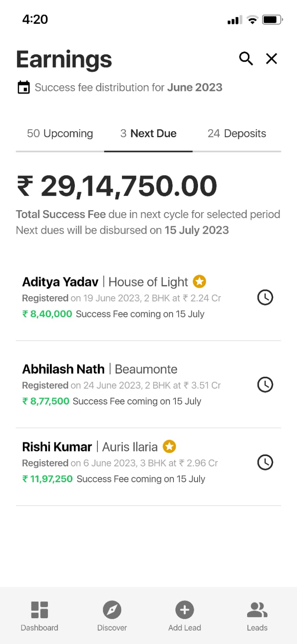This screenshot has width=297, height=644.
Task: Click clock icon on Rishi Kumar entry
Action: (x=265, y=462)
